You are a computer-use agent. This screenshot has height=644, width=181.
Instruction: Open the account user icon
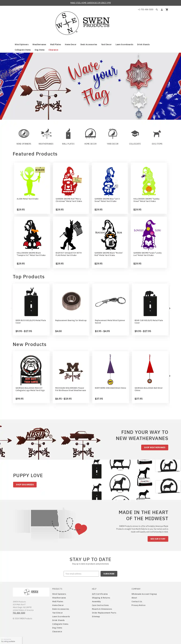pos(162,10)
